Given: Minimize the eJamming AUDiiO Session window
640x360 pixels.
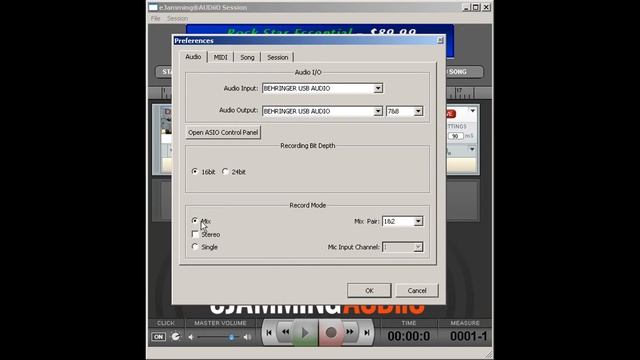Looking at the screenshot, I should pos(466,7).
